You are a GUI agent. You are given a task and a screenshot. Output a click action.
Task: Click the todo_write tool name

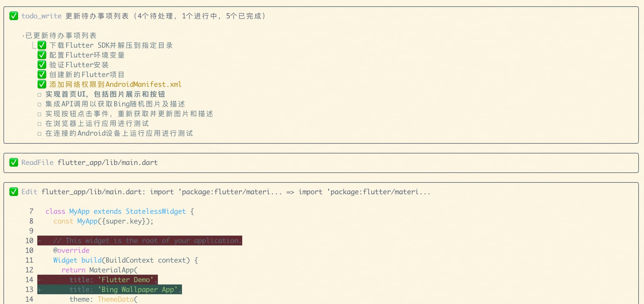pos(41,16)
